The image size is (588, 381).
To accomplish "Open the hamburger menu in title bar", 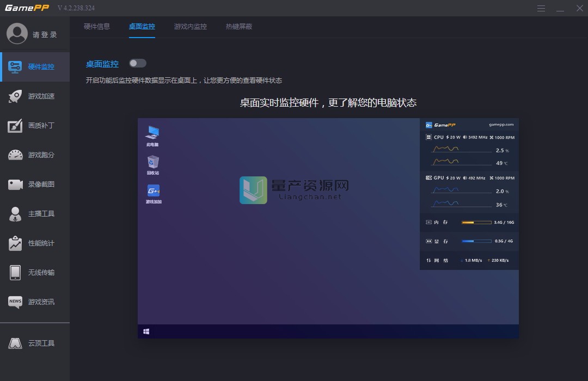I will pos(541,8).
